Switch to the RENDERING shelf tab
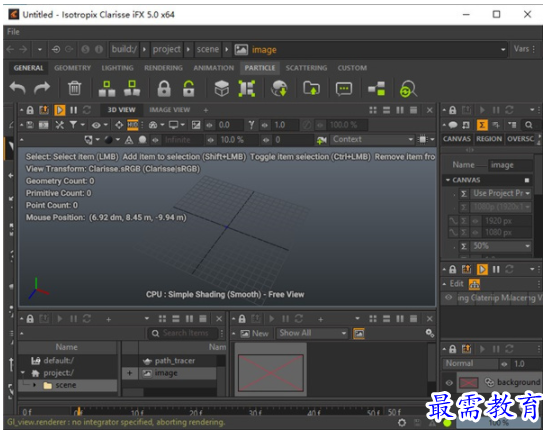 coord(163,68)
